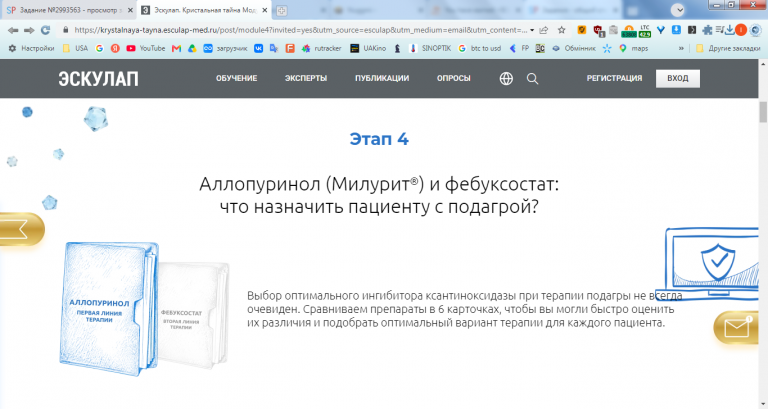Open the Обмінник bookmark
The height and width of the screenshot is (409, 768).
[x=574, y=48]
